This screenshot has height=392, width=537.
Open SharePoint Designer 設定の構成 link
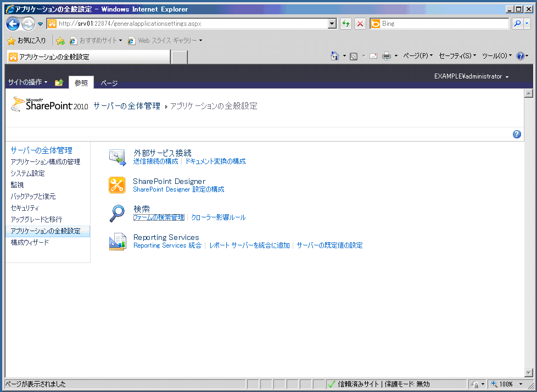179,189
